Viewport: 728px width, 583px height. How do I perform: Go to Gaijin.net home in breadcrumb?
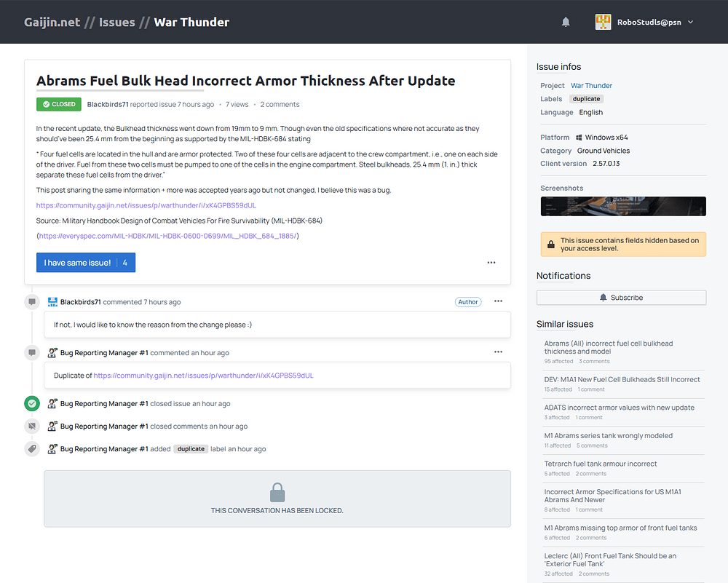point(52,22)
